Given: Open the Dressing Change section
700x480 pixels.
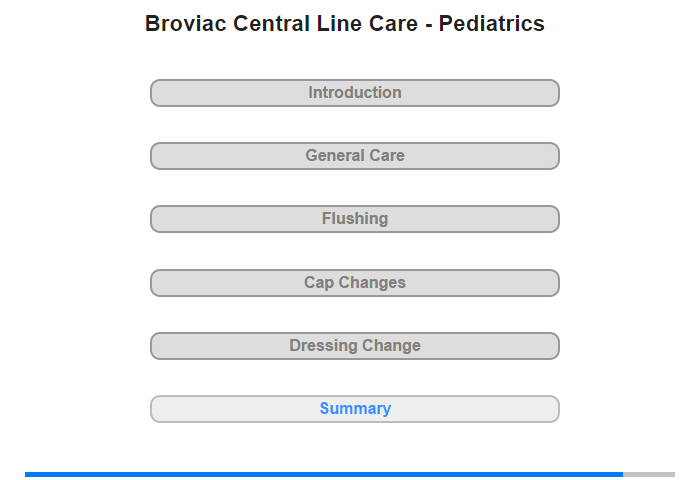Looking at the screenshot, I should tap(354, 346).
